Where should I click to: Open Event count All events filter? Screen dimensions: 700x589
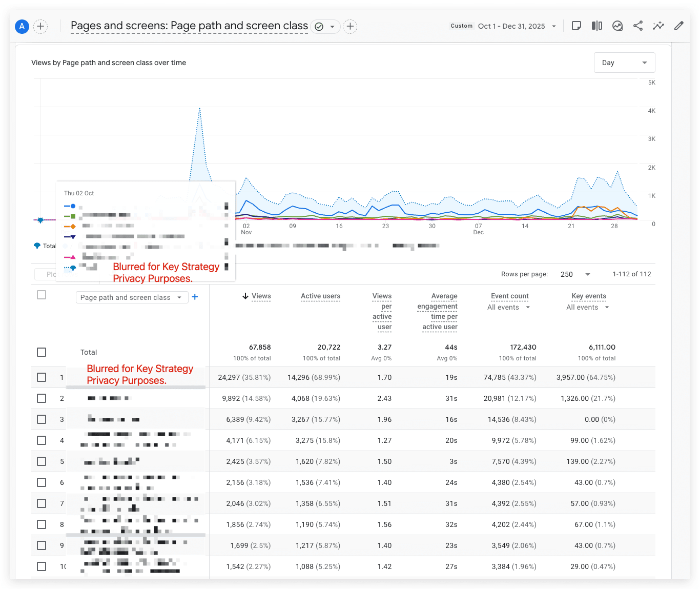click(x=509, y=308)
